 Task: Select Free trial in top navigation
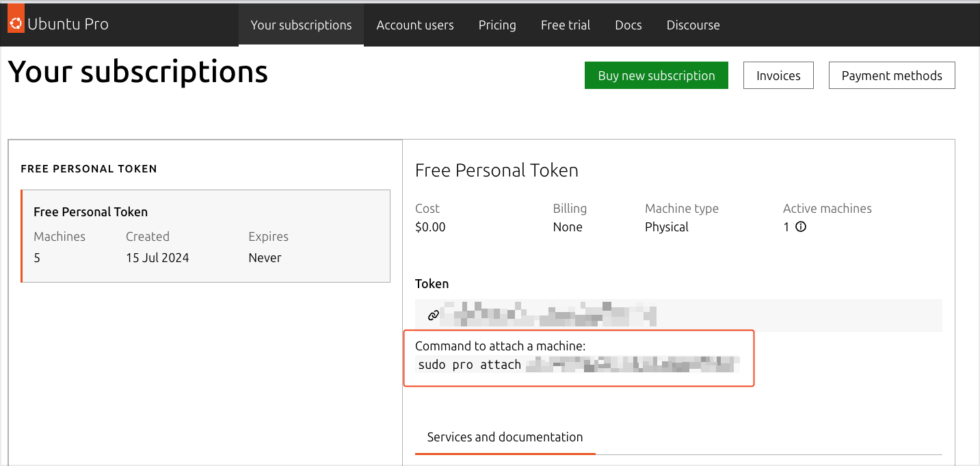(565, 25)
